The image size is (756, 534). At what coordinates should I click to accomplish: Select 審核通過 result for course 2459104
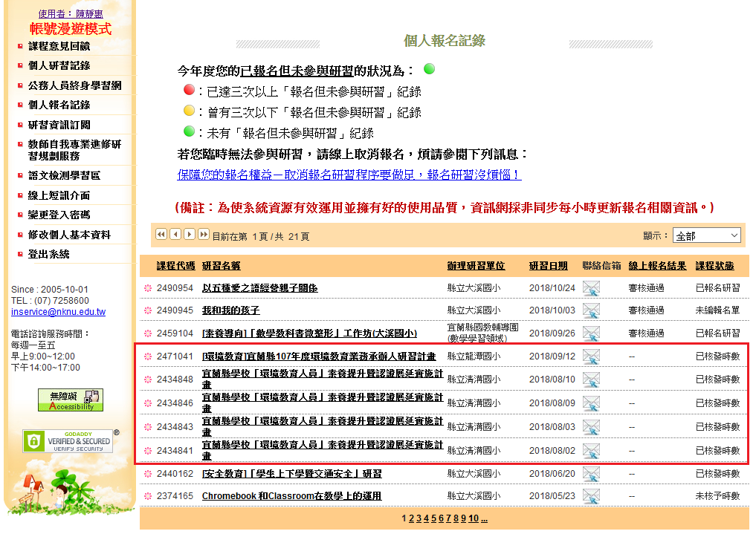[x=646, y=333]
